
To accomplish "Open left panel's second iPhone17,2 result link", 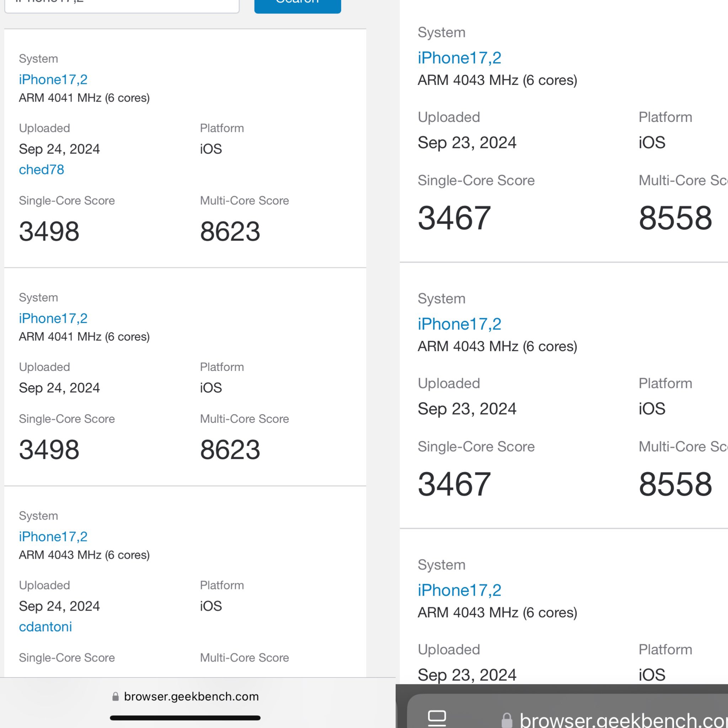I will (53, 318).
